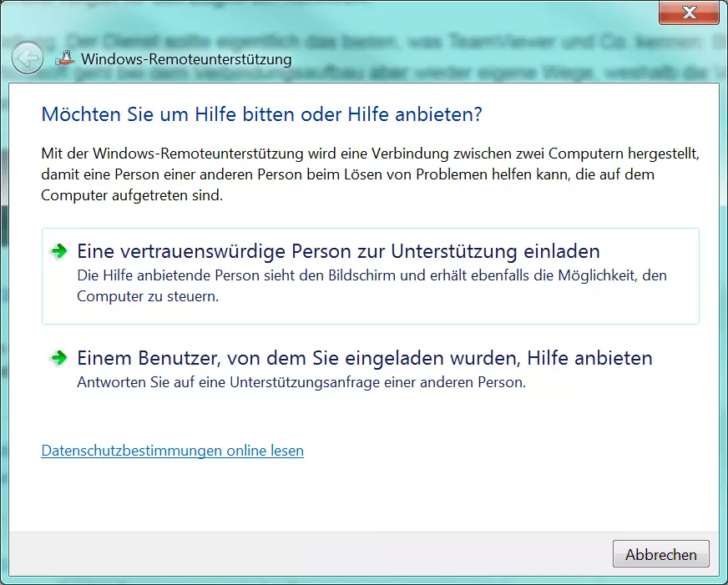Click green arrow beside 'Einem Benutzer' option
The image size is (728, 585).
click(x=59, y=358)
